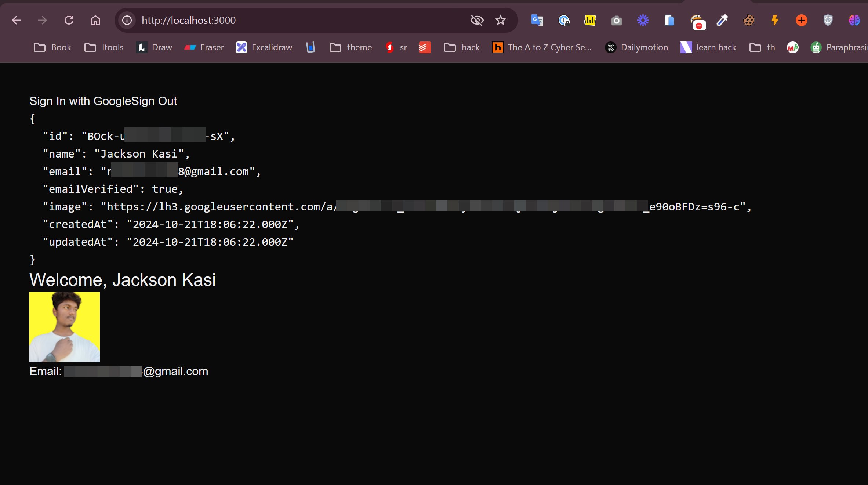868x485 pixels.
Task: Open the camera screenshot extension
Action: (616, 20)
